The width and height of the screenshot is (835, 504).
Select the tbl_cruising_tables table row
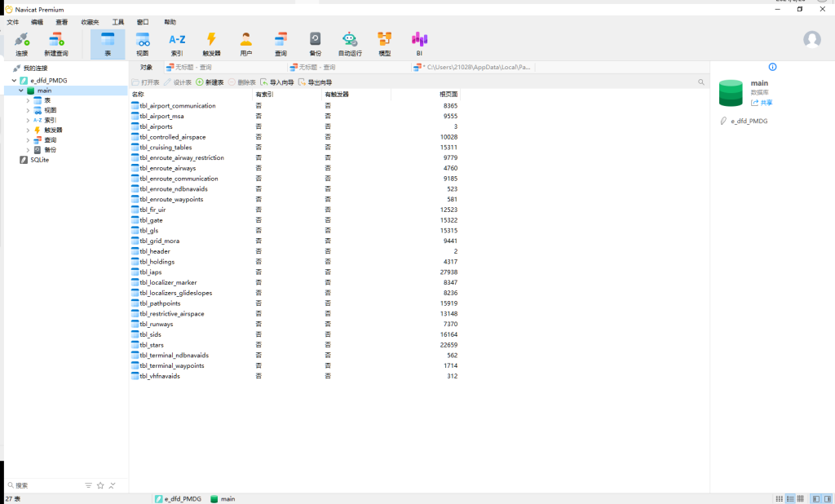[294, 148]
